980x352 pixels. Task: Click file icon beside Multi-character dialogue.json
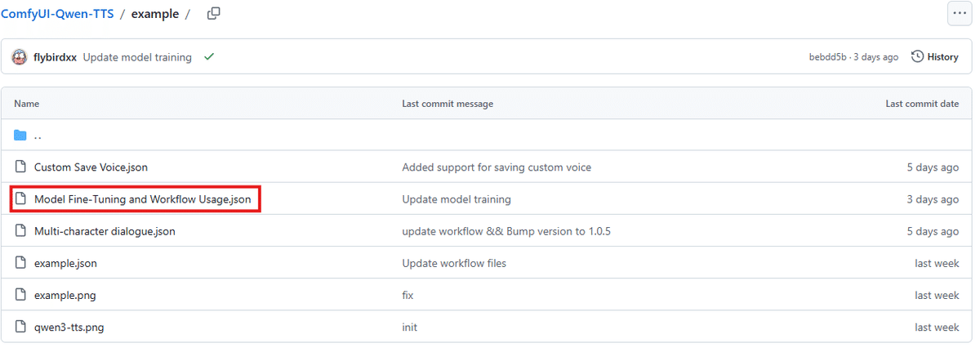pyautogui.click(x=21, y=231)
